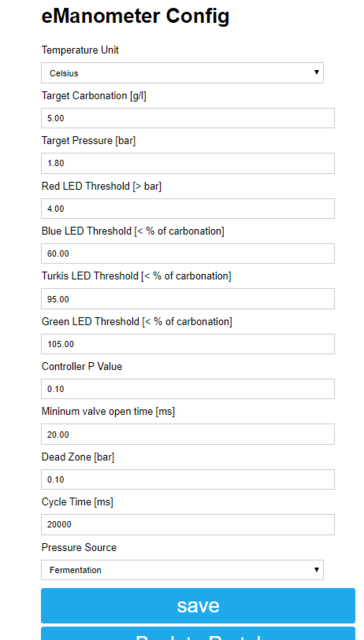
Task: Click the blue save button
Action: point(198,606)
